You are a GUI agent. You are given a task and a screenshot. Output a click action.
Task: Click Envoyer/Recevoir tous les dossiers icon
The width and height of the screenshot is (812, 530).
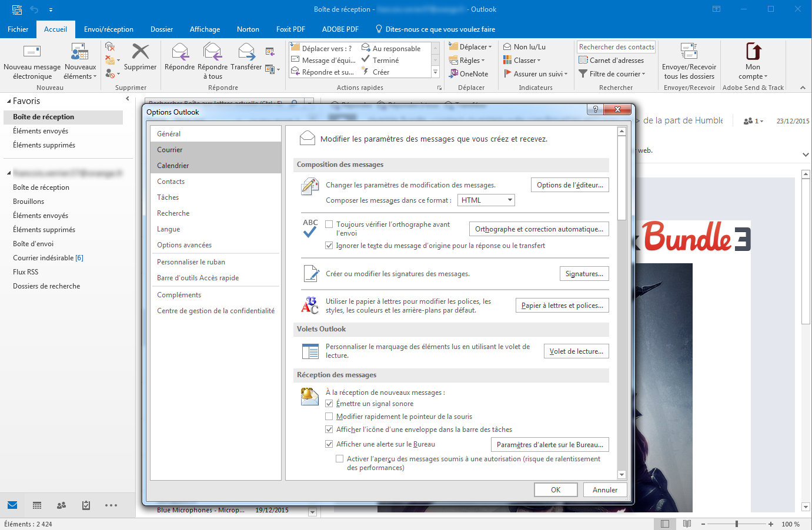pyautogui.click(x=689, y=52)
